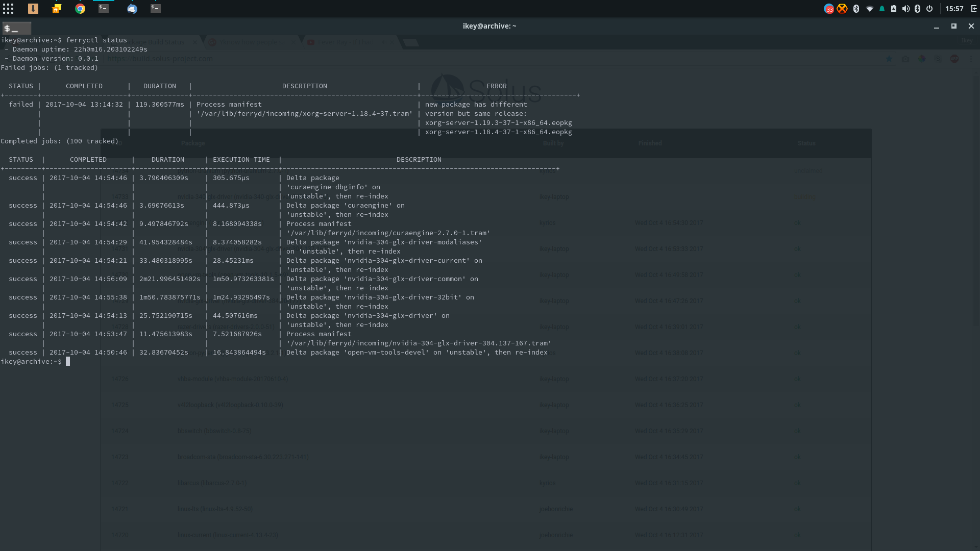Toggle the side panel icon right of the clock
This screenshot has height=551, width=980.
click(x=973, y=9)
